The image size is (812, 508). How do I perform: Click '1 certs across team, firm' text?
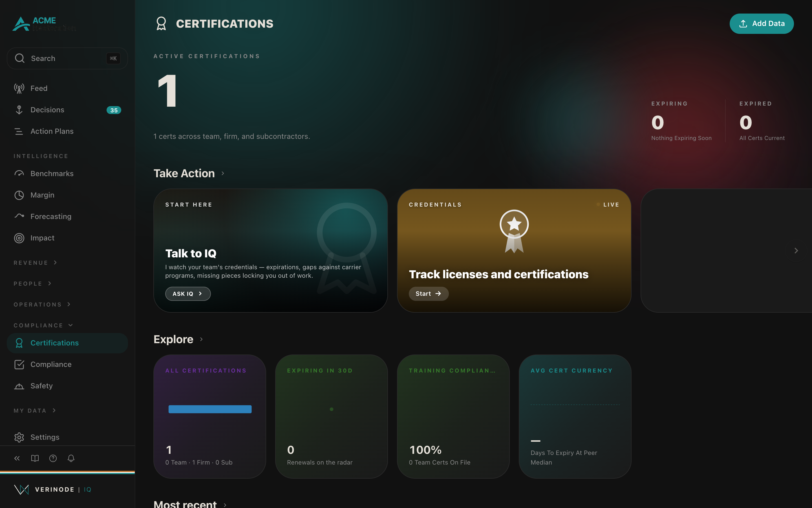232,136
